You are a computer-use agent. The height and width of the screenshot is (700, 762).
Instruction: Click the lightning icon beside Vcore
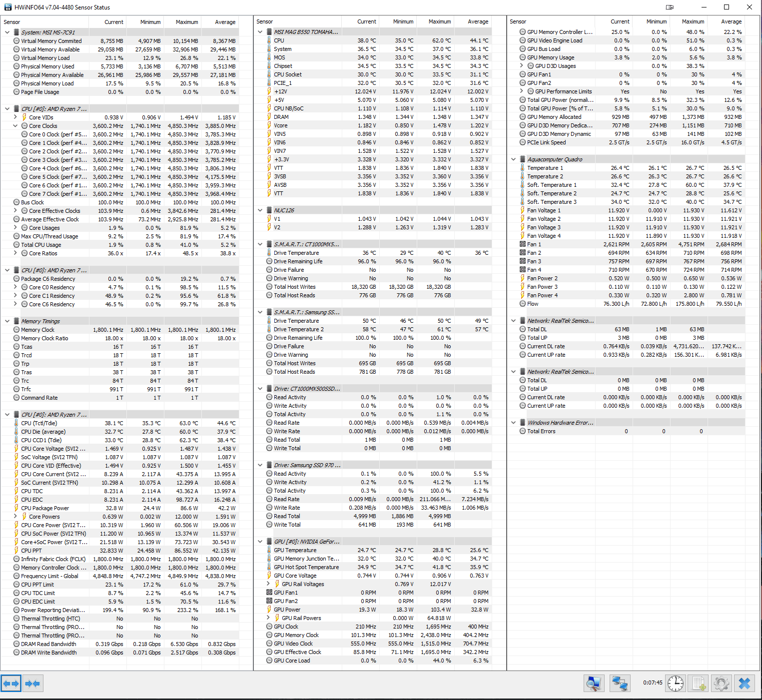(x=269, y=125)
